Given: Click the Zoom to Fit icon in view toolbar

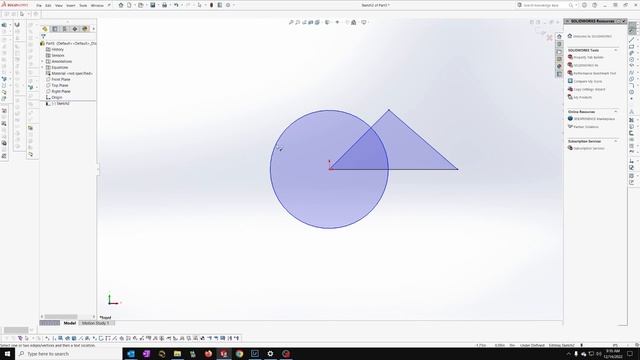Looking at the screenshot, I should (x=291, y=22).
